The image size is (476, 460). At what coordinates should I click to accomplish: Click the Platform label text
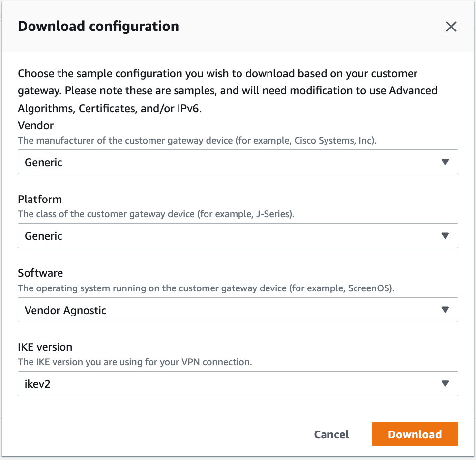coord(39,200)
